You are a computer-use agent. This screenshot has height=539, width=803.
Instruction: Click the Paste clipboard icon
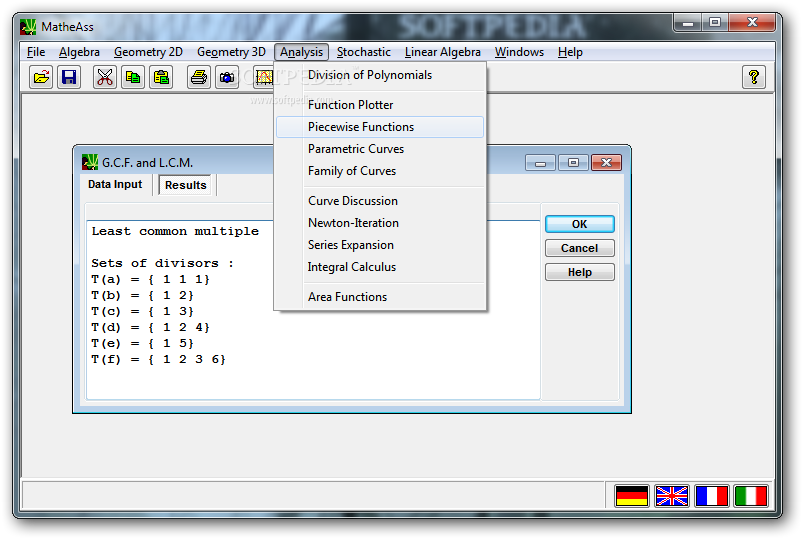[x=161, y=77]
